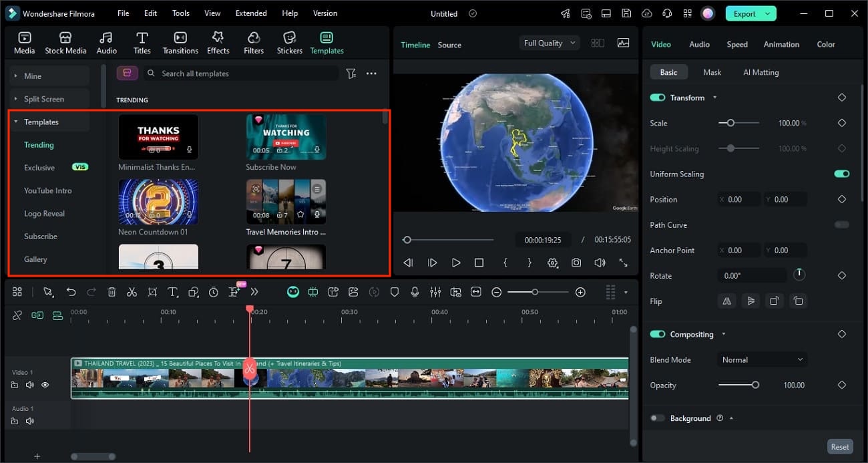Select Trending in the templates sidebar
This screenshot has width=868, height=463.
[x=39, y=144]
